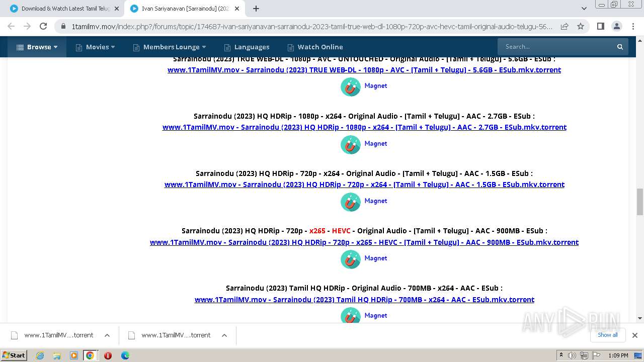Close the downloads bar
Image resolution: width=644 pixels, height=362 pixels.
pyautogui.click(x=635, y=335)
